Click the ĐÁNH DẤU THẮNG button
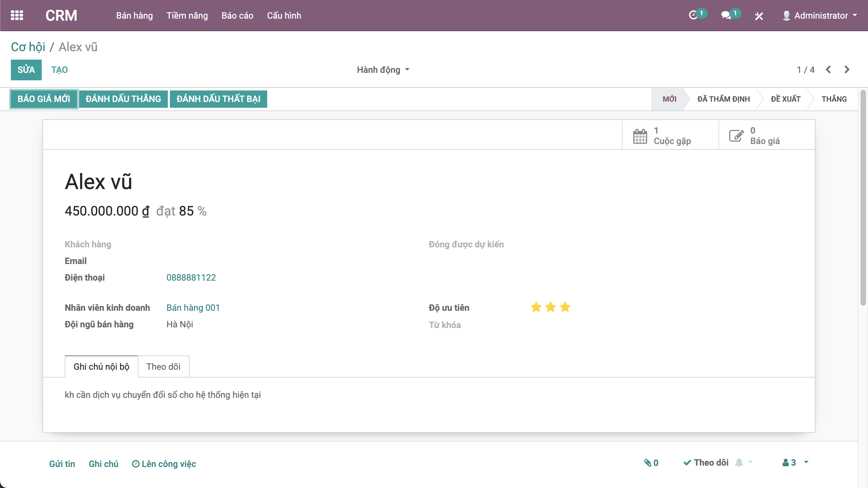 (x=123, y=99)
